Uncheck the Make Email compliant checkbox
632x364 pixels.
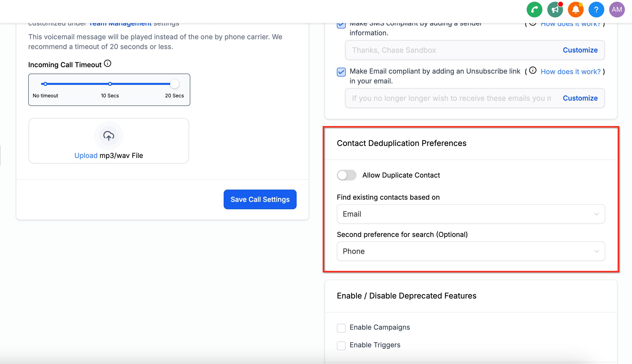(341, 72)
